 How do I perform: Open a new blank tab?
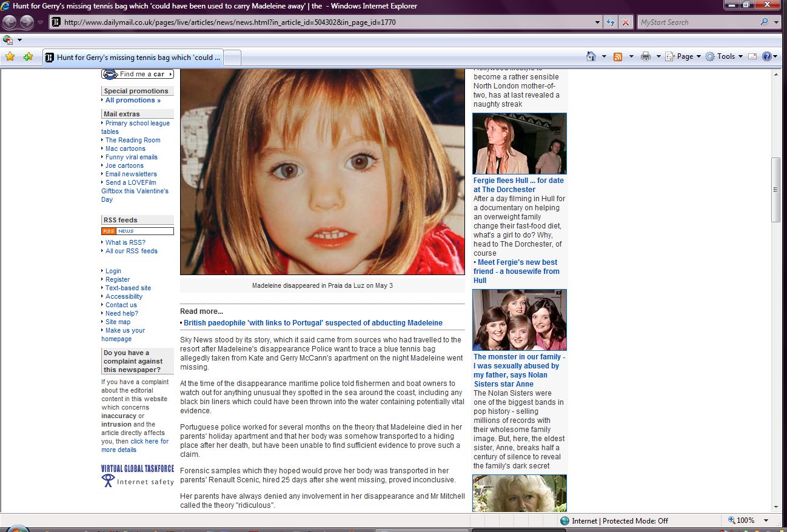pyautogui.click(x=233, y=58)
